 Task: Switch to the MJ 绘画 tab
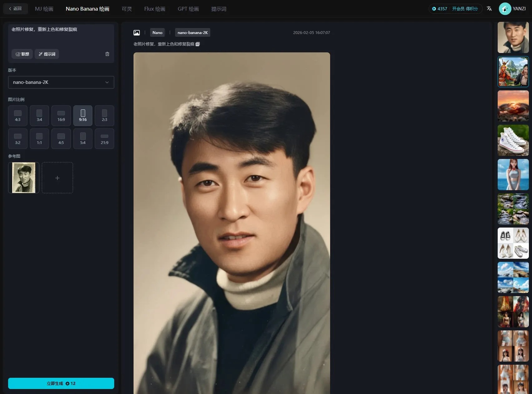[44, 9]
